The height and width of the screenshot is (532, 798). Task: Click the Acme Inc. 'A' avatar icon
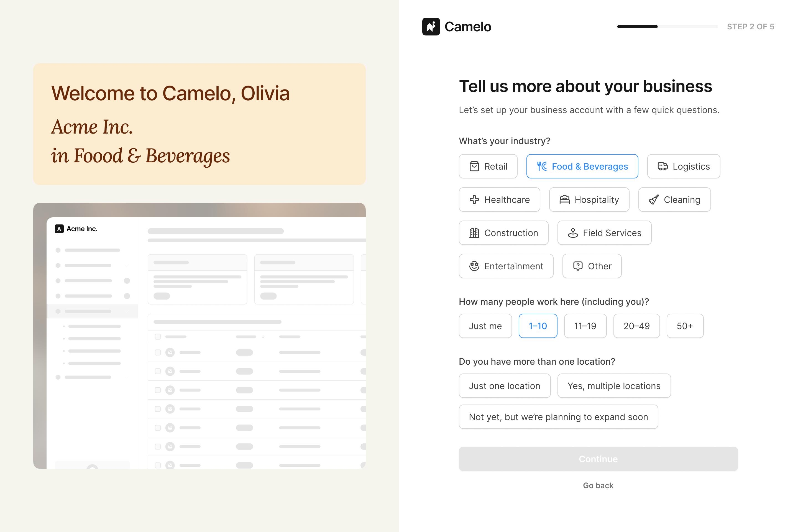click(x=59, y=229)
